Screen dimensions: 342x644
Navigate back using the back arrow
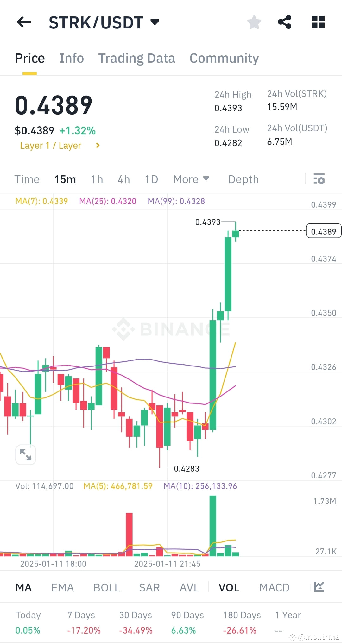click(x=23, y=22)
